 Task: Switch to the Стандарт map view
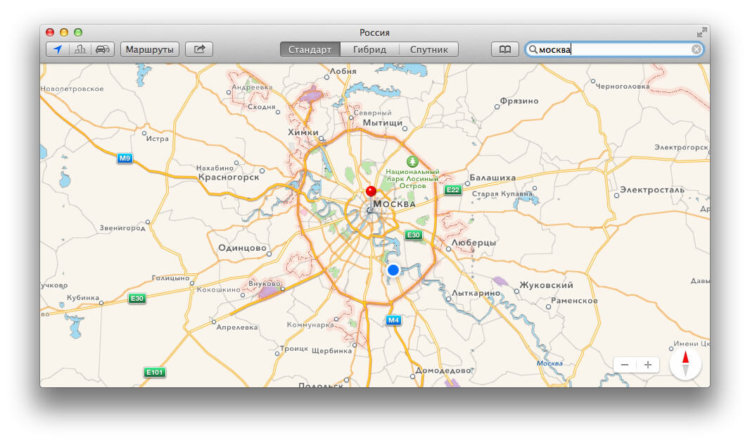(x=310, y=49)
